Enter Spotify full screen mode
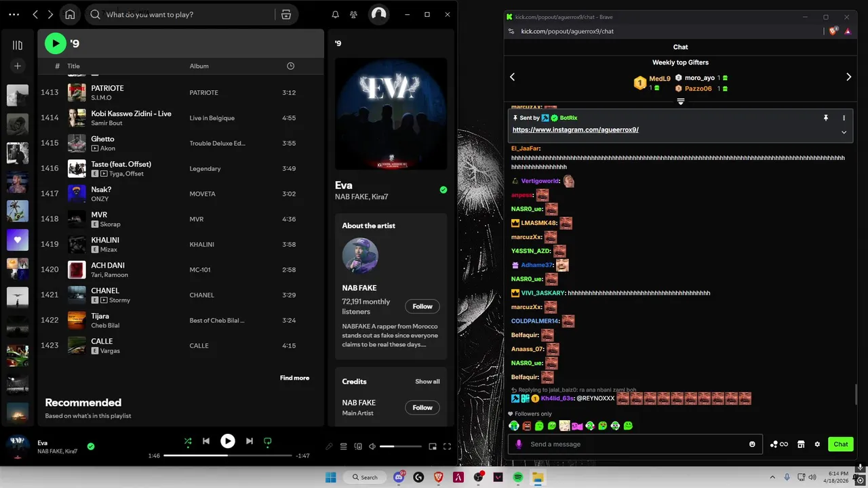Screen dimensions: 868x488 (x=447, y=447)
